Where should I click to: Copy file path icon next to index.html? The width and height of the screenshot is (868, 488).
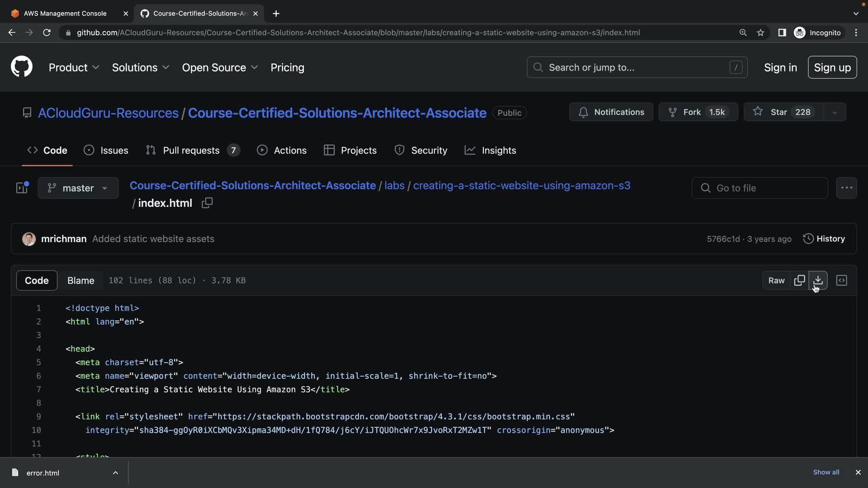tap(207, 203)
